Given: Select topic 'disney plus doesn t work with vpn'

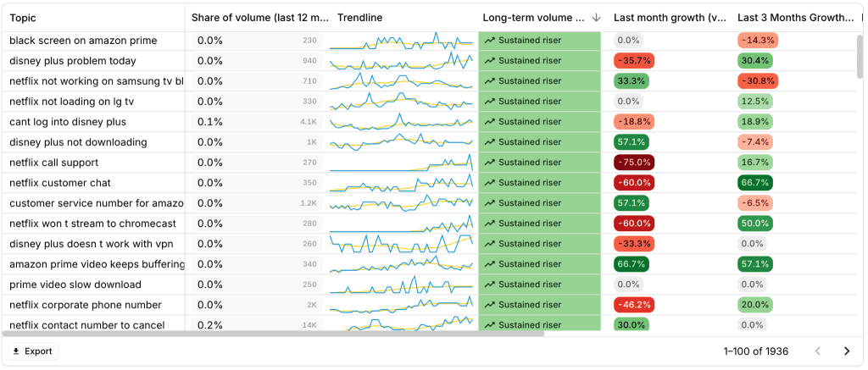Looking at the screenshot, I should (90, 244).
